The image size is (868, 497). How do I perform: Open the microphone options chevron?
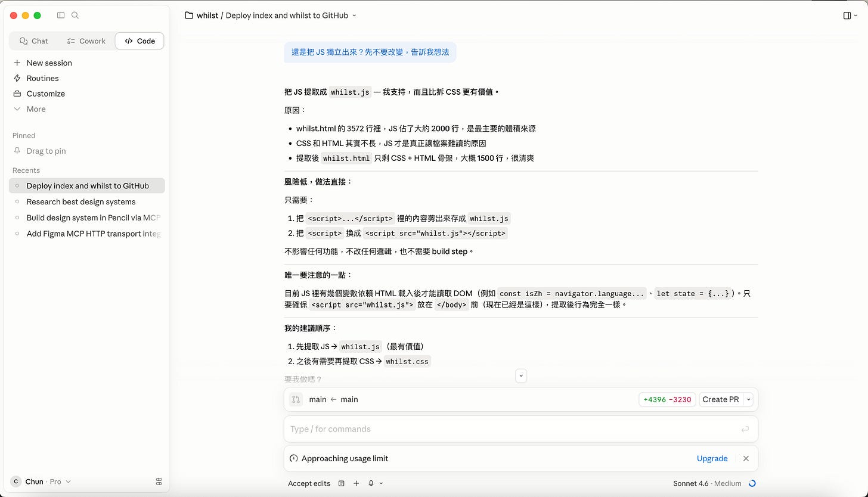click(381, 483)
